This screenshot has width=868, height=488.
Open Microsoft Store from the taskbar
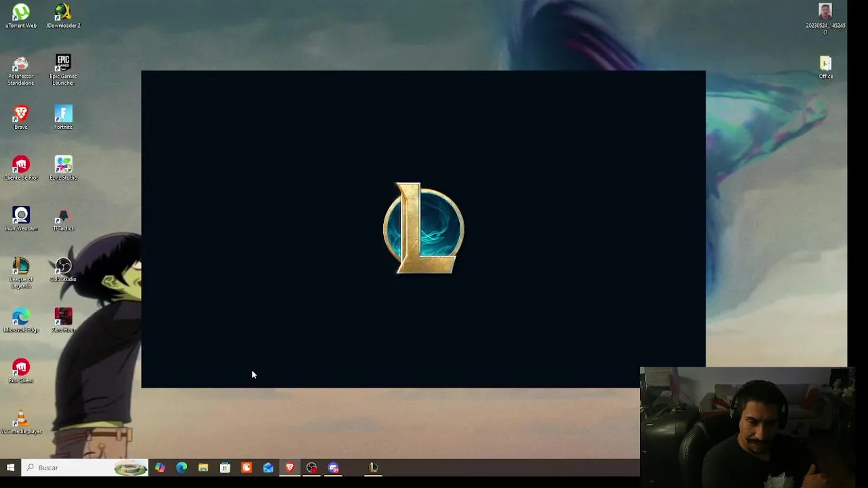(225, 468)
